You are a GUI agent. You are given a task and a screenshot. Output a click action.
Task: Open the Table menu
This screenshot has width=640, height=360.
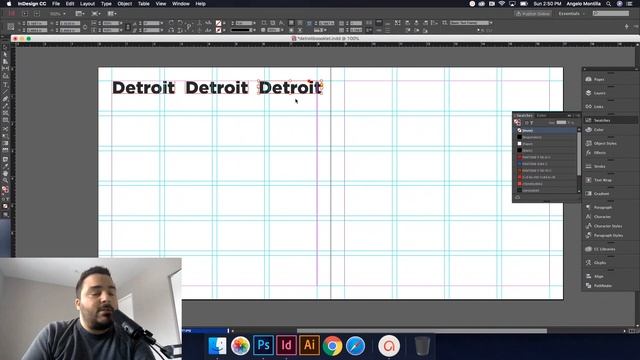point(143,4)
